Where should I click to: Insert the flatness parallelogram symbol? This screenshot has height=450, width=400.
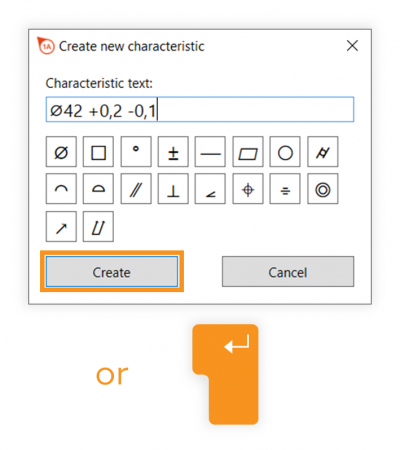(248, 152)
